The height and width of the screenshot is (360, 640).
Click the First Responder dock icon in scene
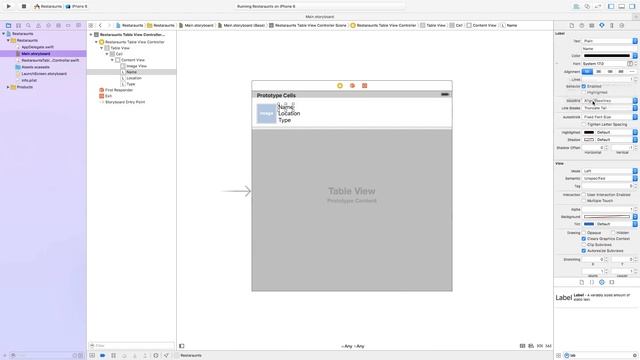(x=352, y=86)
